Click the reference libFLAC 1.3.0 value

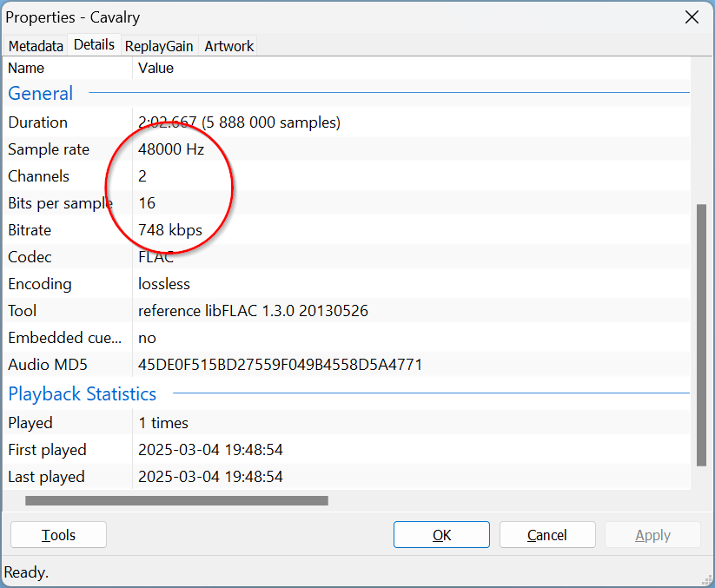tap(253, 310)
